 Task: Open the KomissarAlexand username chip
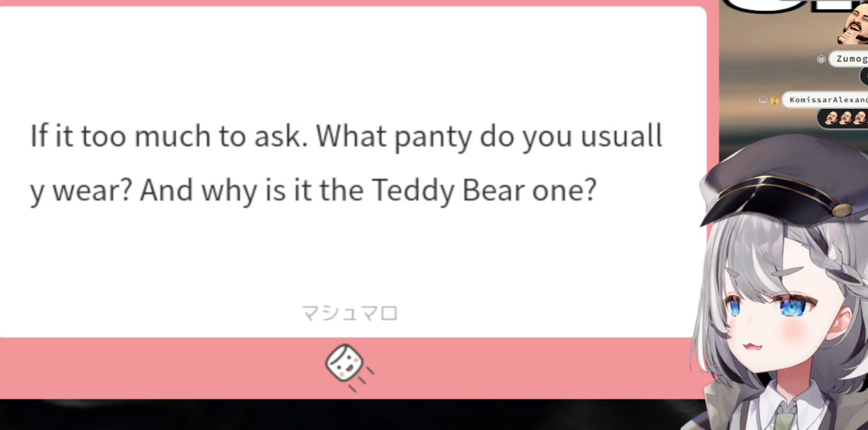(826, 100)
